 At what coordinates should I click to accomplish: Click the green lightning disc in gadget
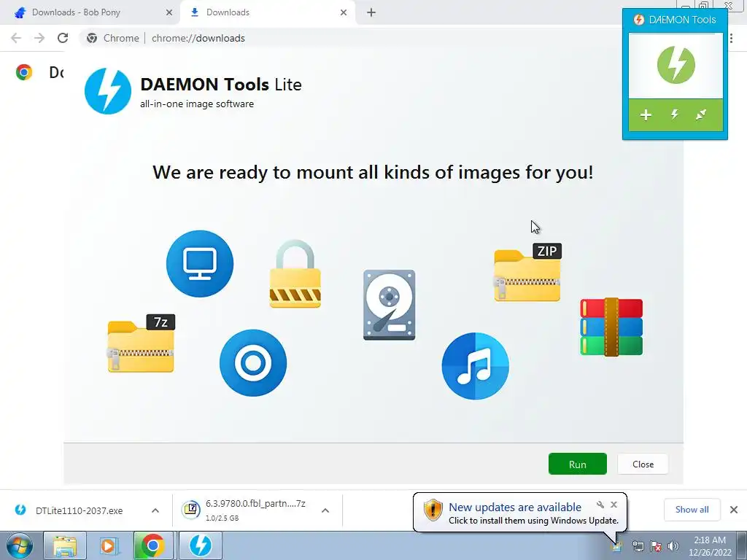click(676, 65)
